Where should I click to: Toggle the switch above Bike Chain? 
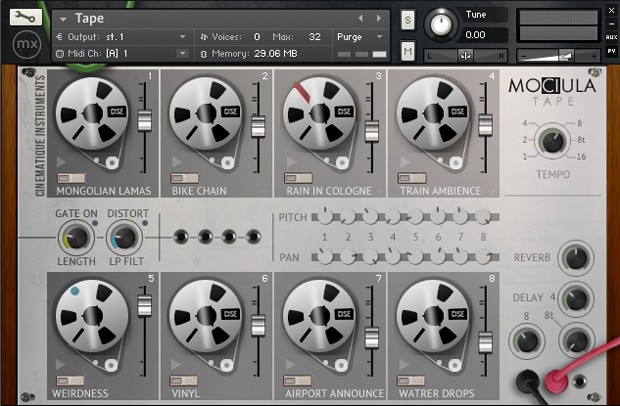[x=185, y=178]
